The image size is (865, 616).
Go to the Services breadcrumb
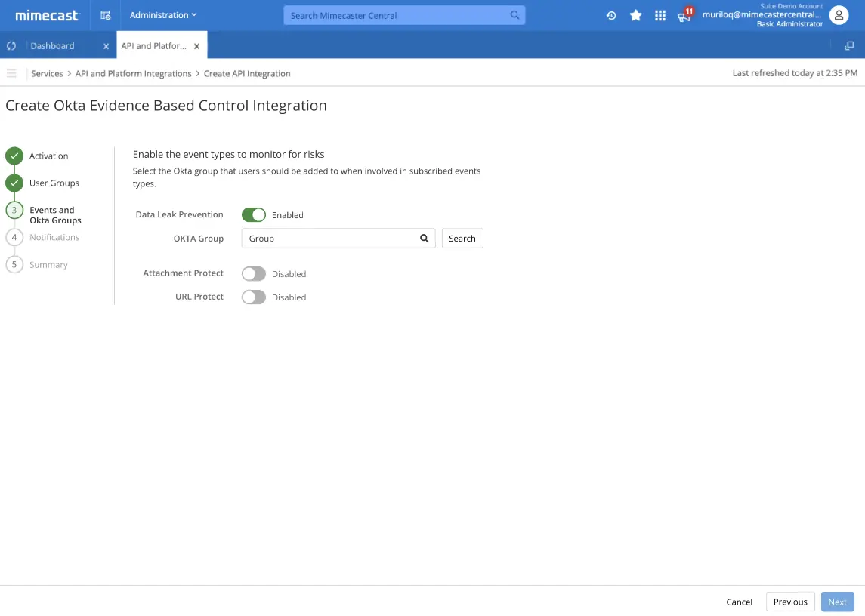coord(47,73)
